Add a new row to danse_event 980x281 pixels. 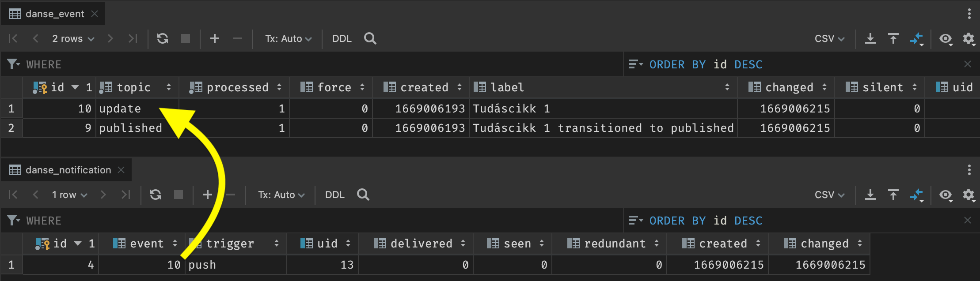coord(215,39)
